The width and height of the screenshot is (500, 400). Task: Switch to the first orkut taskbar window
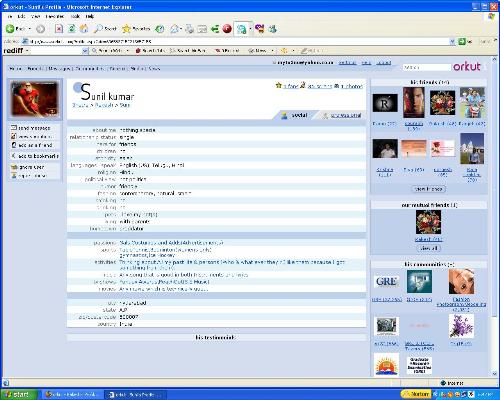[x=72, y=395]
